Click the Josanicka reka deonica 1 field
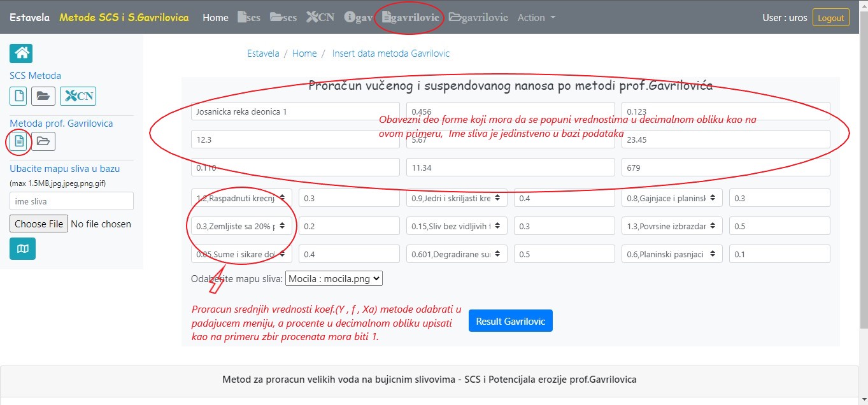Viewport: 868px width, 405px height. click(295, 111)
